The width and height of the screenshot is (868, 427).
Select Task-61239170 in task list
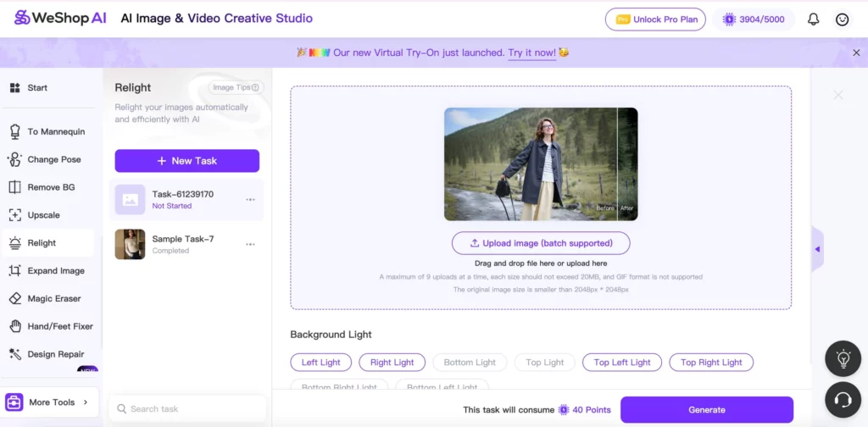coord(186,200)
